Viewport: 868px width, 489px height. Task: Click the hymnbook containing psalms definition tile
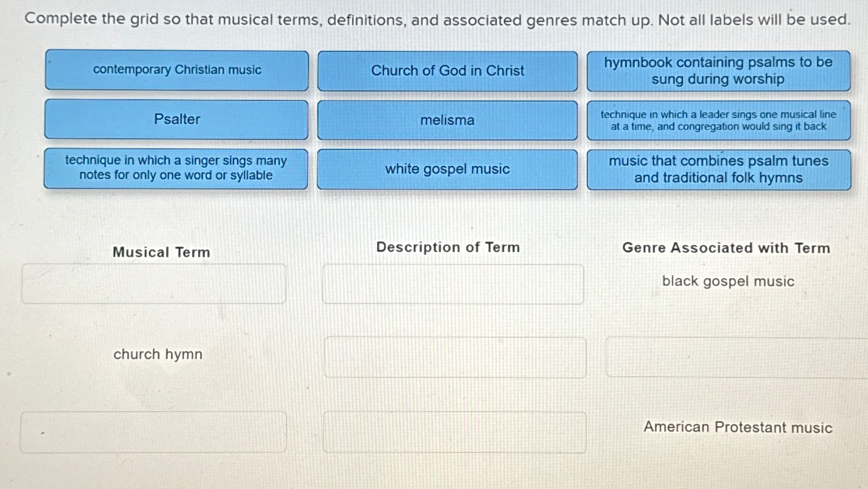point(719,71)
